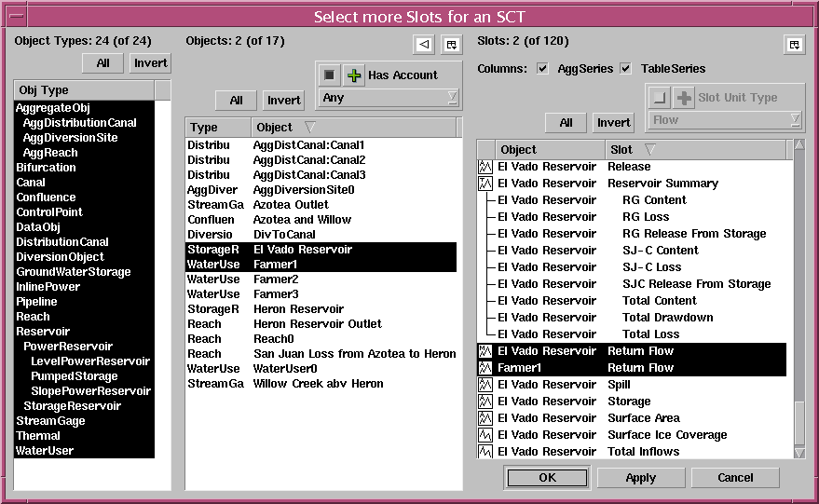Toggle the AggSeries column checkbox
Screen dimensions: 819x504
(x=542, y=68)
